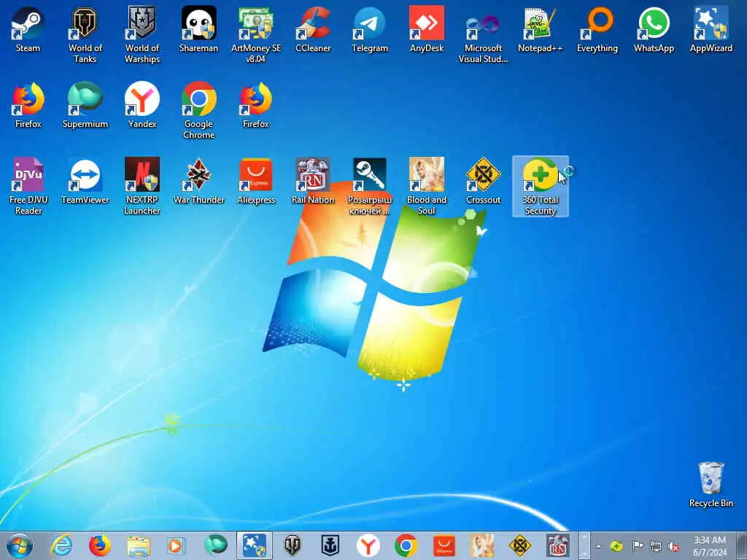
Task: Click the Розыгрыш ключей desktop shortcut
Action: point(370,186)
